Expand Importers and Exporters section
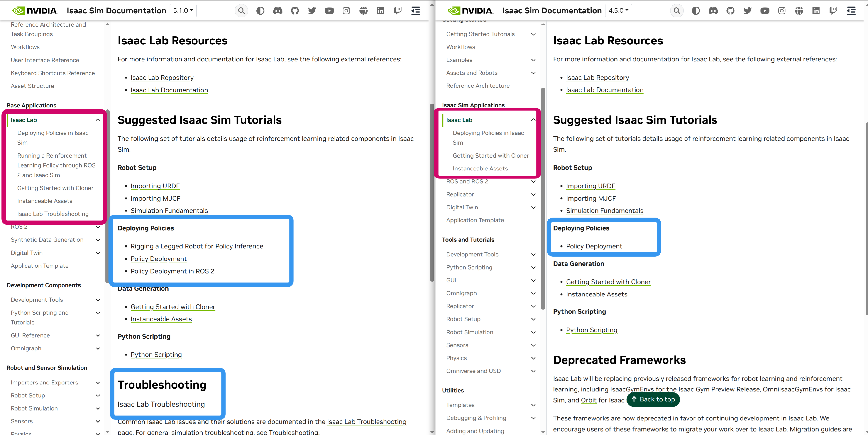 pyautogui.click(x=98, y=382)
